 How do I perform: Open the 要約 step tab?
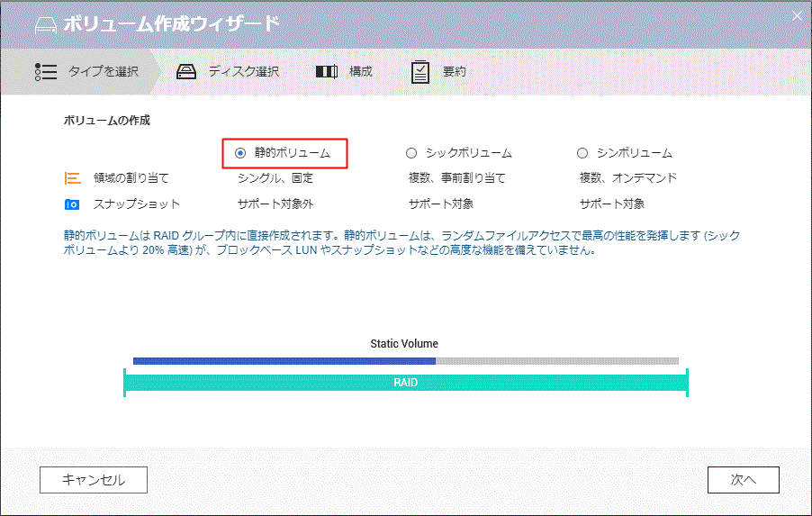point(438,71)
